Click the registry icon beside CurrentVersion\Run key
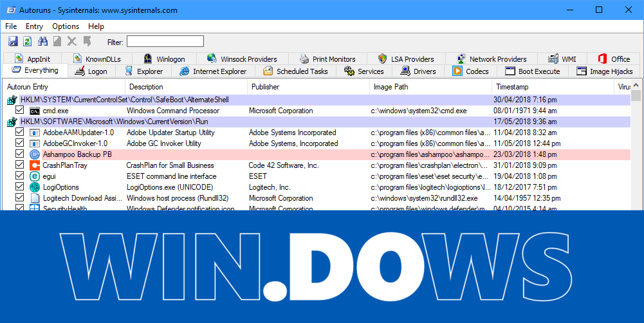Screen dimensions: 644x323 tap(12, 122)
